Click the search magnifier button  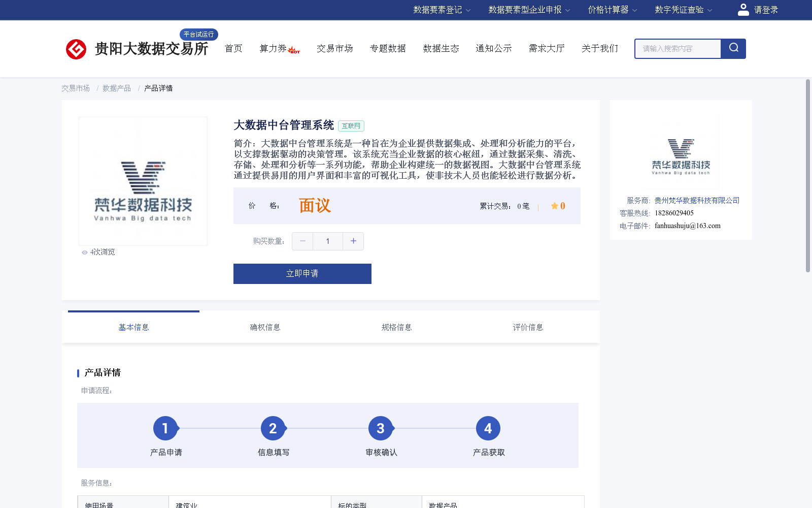click(733, 49)
